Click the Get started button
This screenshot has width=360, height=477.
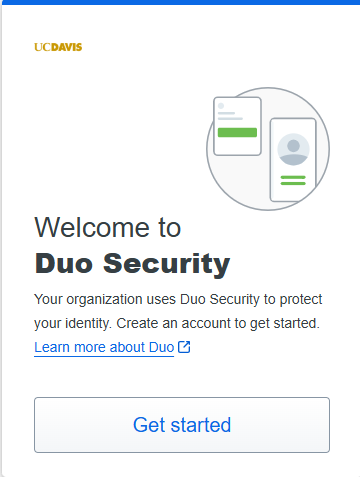coord(182,425)
